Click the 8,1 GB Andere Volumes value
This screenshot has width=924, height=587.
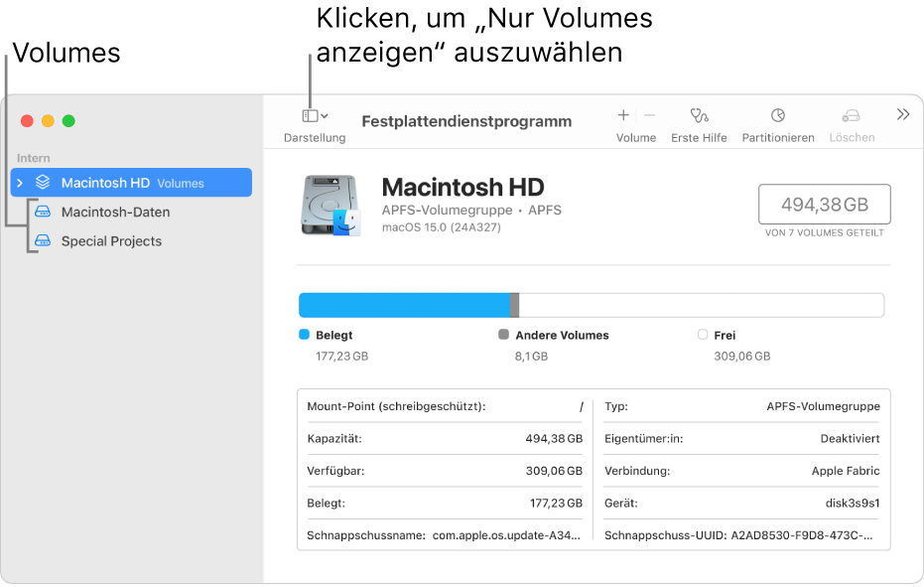[x=532, y=357]
